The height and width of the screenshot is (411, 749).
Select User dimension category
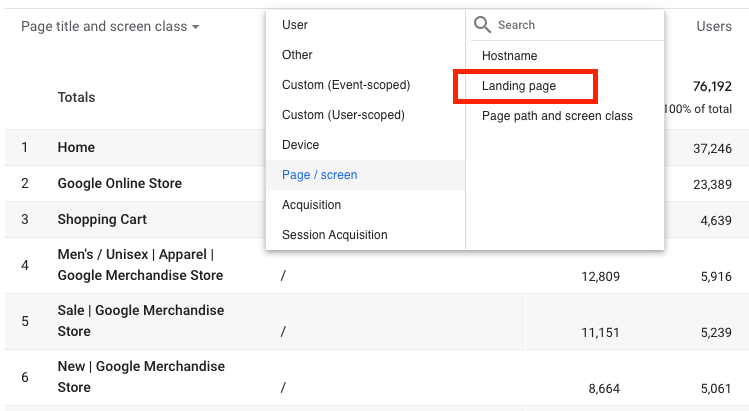295,25
